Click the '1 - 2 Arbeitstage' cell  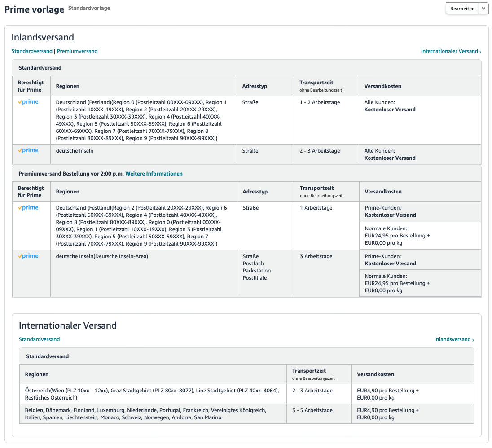point(326,120)
